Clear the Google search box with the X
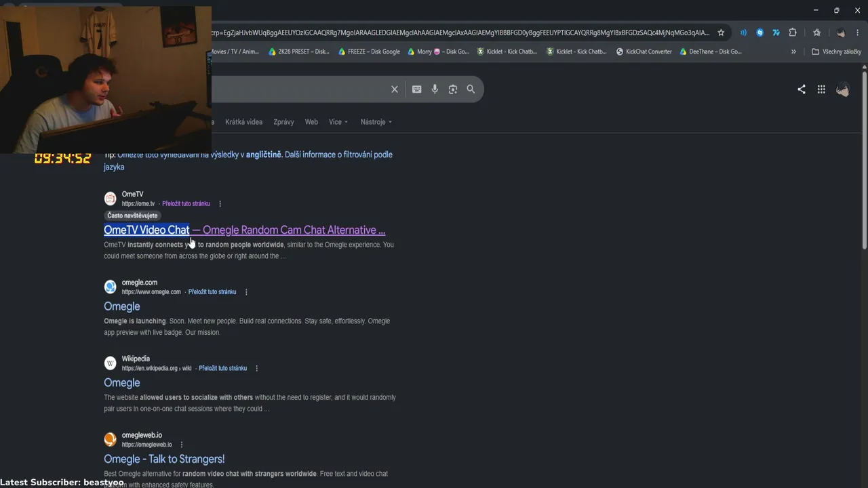Screen dimensions: 868x488 pyautogui.click(x=395, y=89)
